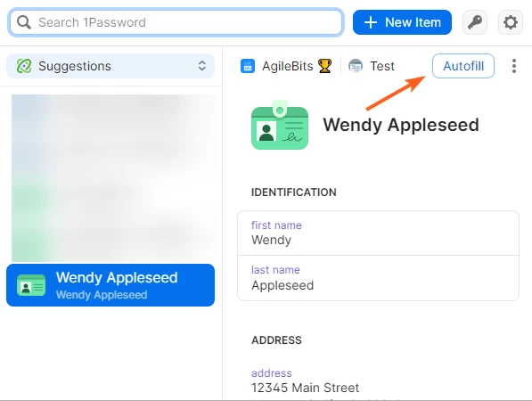Viewport: 532px width, 401px height.
Task: Open the Suggestions category selector
Action: coord(110,66)
